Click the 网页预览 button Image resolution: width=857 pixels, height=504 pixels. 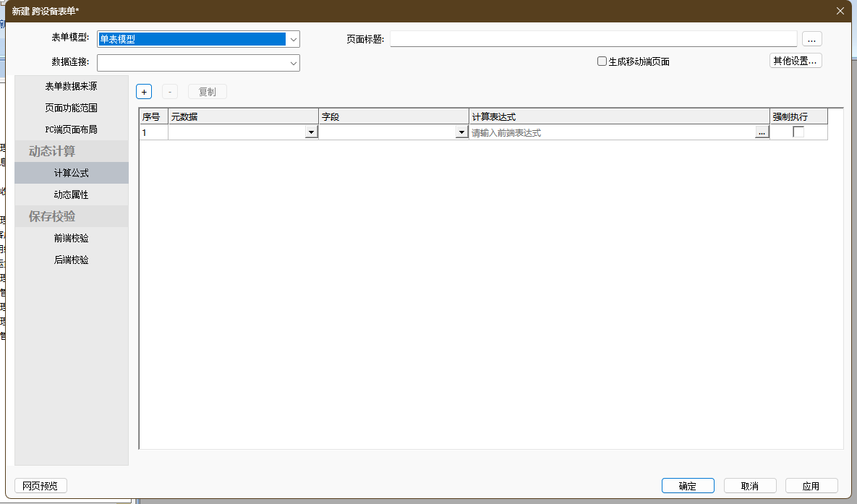coord(40,486)
